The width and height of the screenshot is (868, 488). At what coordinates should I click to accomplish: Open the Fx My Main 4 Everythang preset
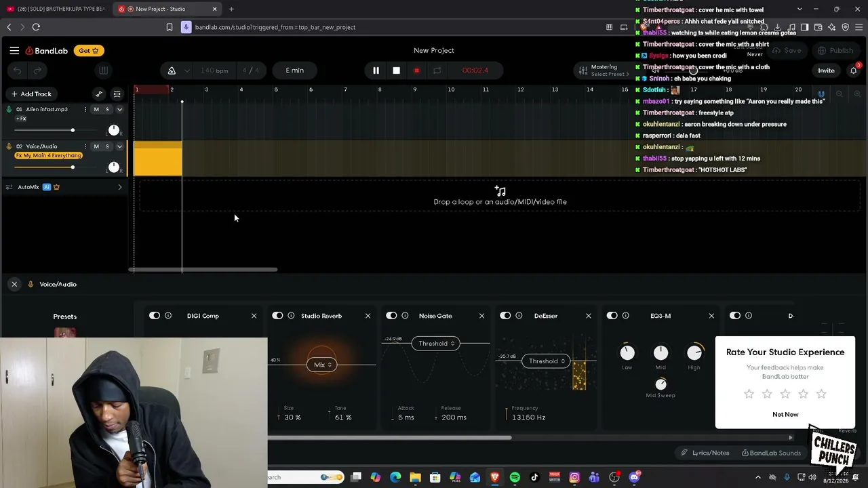point(49,156)
